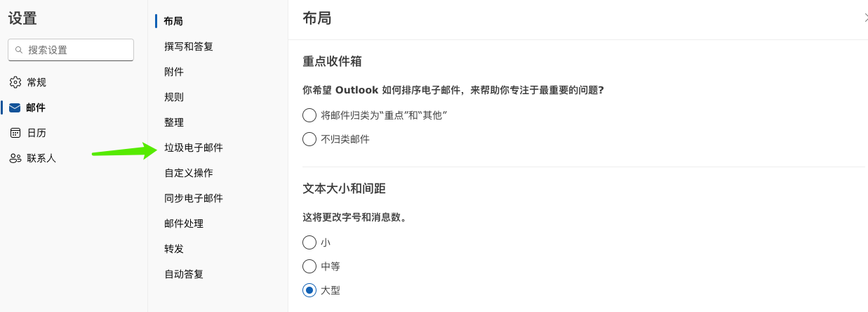This screenshot has height=312, width=868.
Task: Open the 撰写和答复 settings section
Action: pyautogui.click(x=189, y=46)
